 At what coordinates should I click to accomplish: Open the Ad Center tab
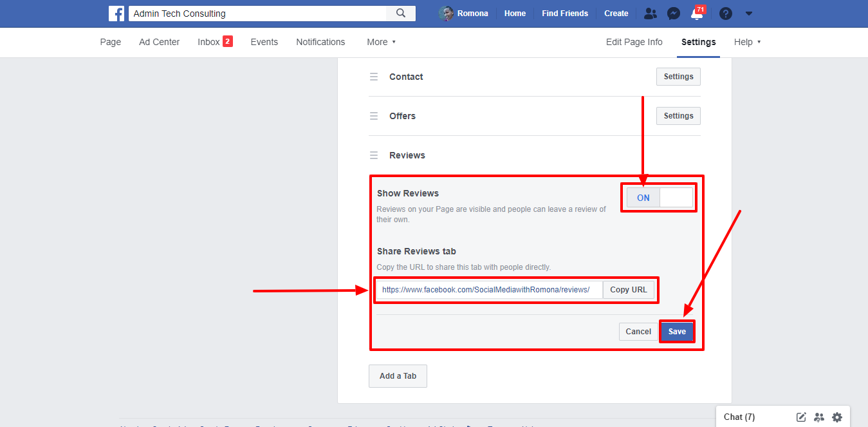point(160,42)
